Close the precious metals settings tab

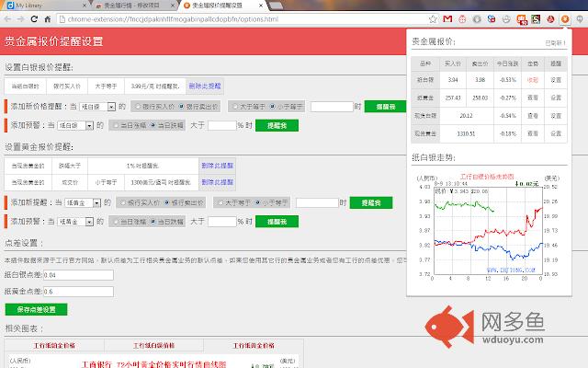tap(261, 6)
